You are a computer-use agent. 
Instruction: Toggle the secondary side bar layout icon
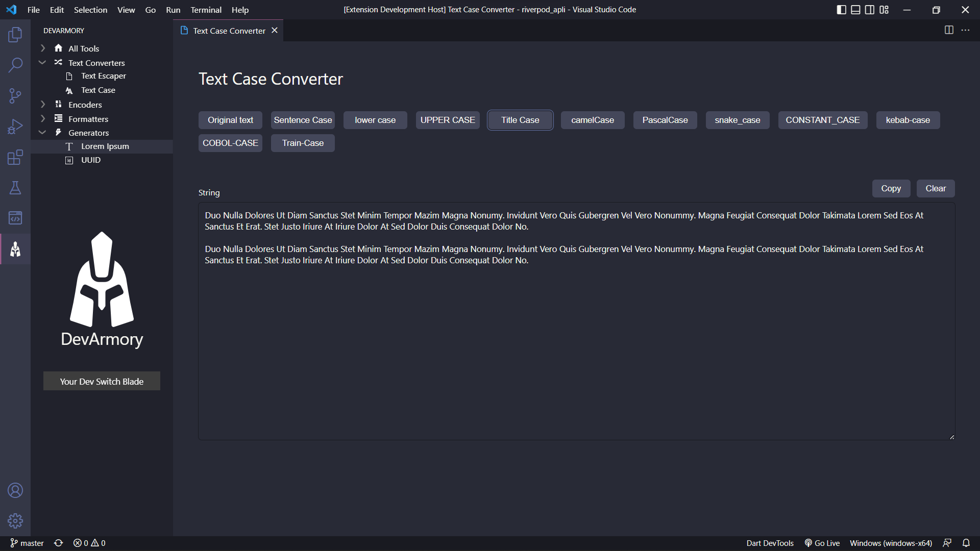pyautogui.click(x=870, y=10)
